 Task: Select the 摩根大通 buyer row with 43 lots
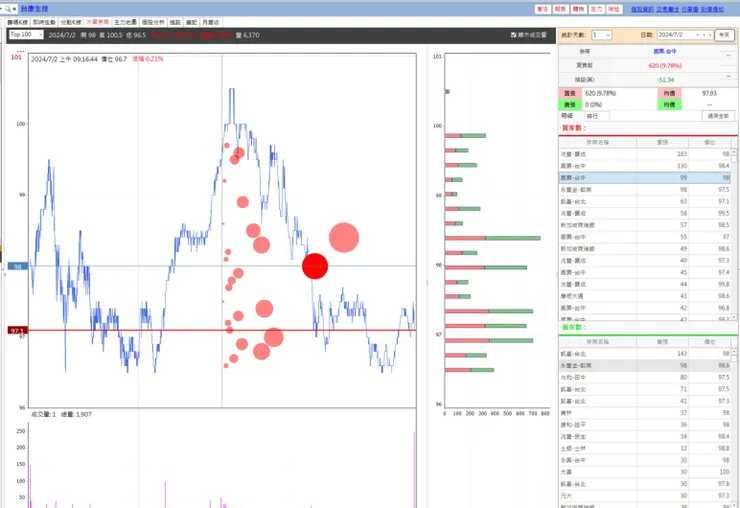645,296
